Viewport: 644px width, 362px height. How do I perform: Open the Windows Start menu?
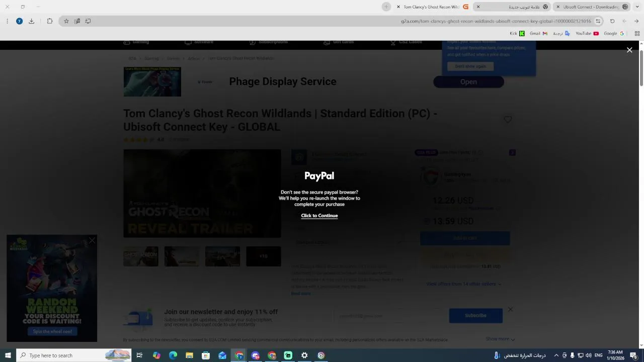pos(8,355)
